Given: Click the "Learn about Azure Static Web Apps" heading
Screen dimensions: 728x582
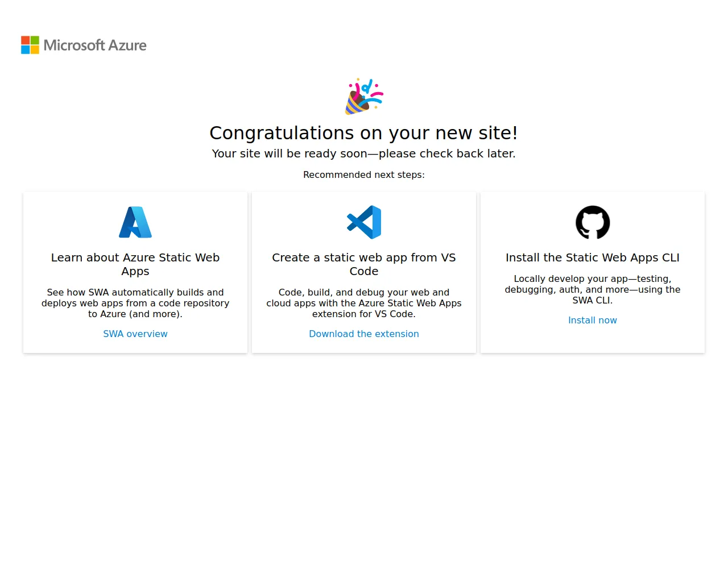Looking at the screenshot, I should [135, 264].
